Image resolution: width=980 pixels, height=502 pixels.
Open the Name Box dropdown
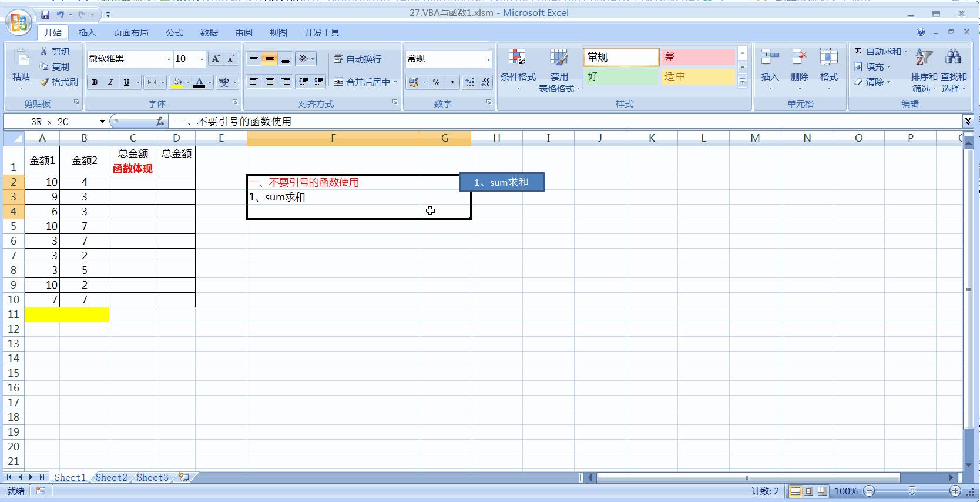(x=102, y=122)
